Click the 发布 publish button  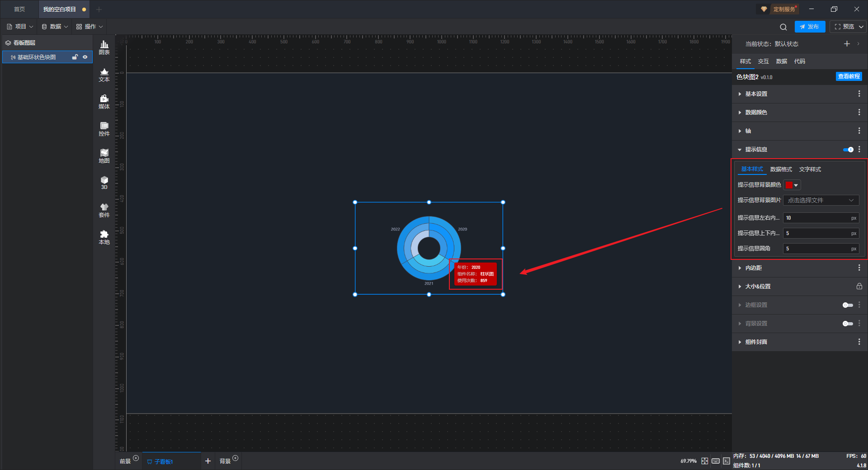pyautogui.click(x=810, y=27)
